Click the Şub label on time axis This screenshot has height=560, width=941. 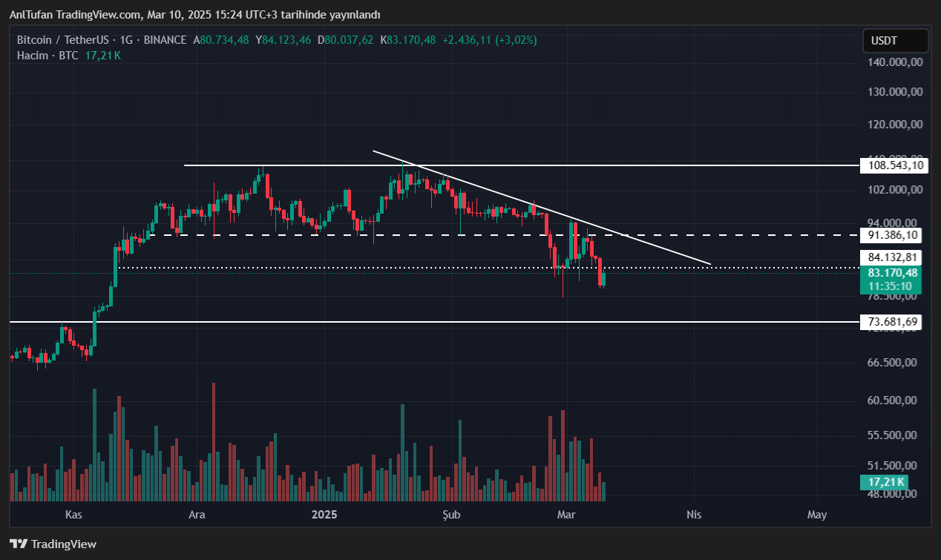tap(450, 514)
